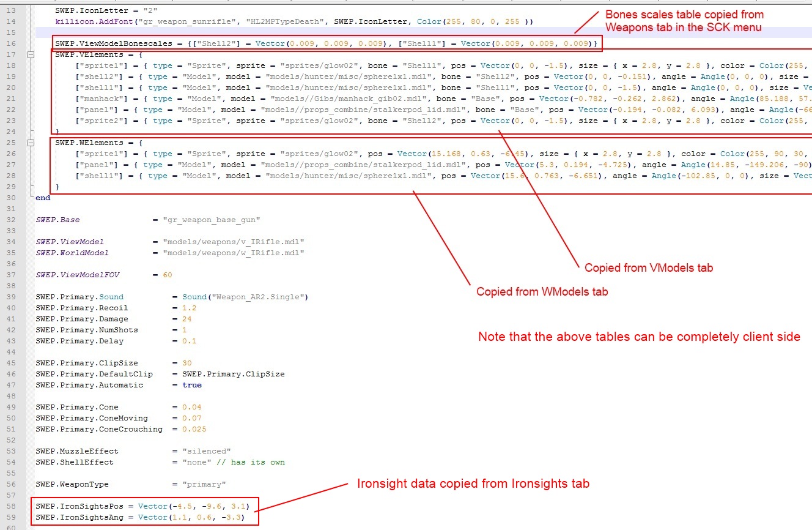Click SWEP.Primary.ConeCrouching on line 51

pos(99,430)
